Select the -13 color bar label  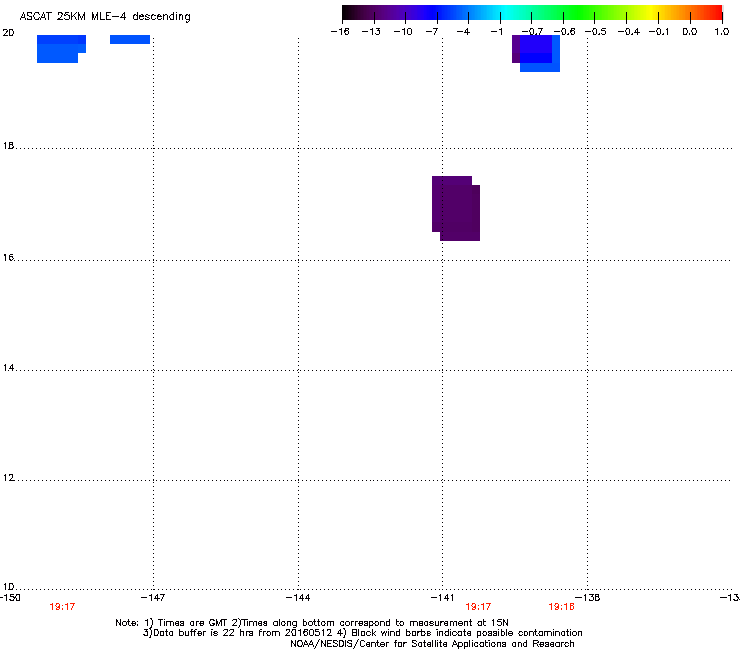pos(371,32)
